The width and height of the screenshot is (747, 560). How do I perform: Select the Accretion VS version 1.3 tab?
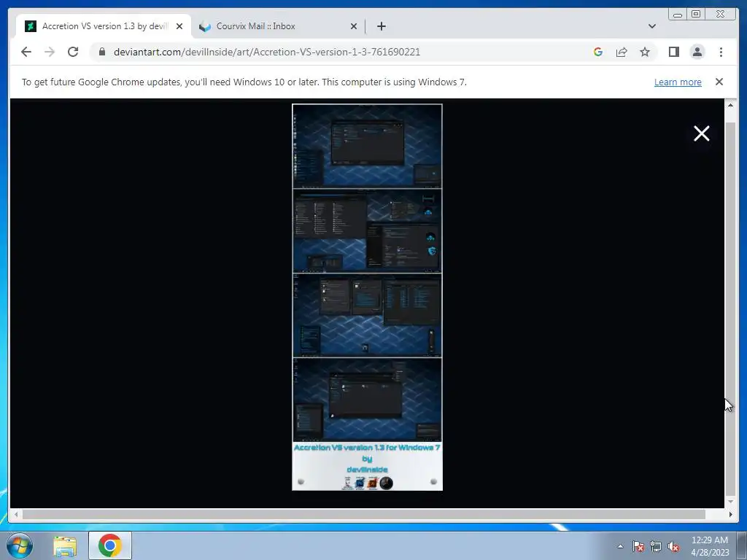[x=105, y=26]
